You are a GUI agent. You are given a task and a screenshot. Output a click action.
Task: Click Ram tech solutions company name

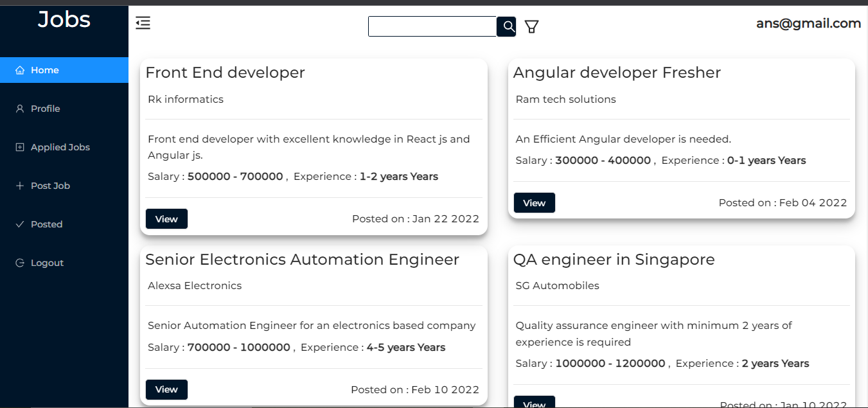pyautogui.click(x=565, y=99)
